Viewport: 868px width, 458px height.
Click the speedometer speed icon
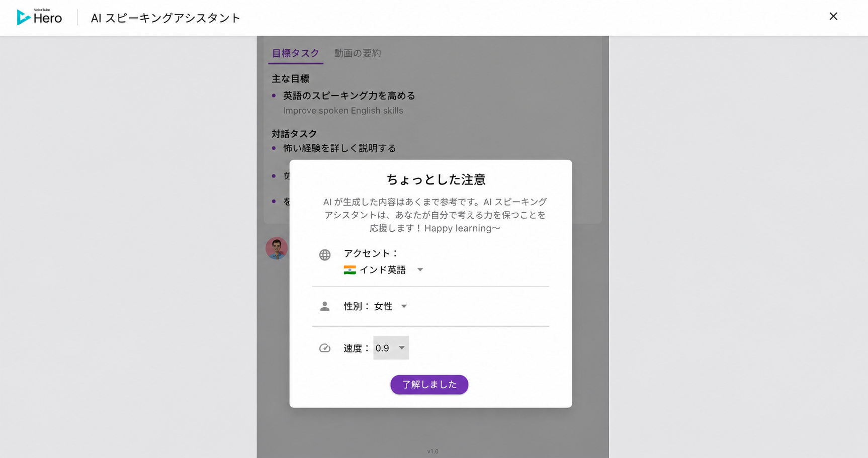pos(325,348)
